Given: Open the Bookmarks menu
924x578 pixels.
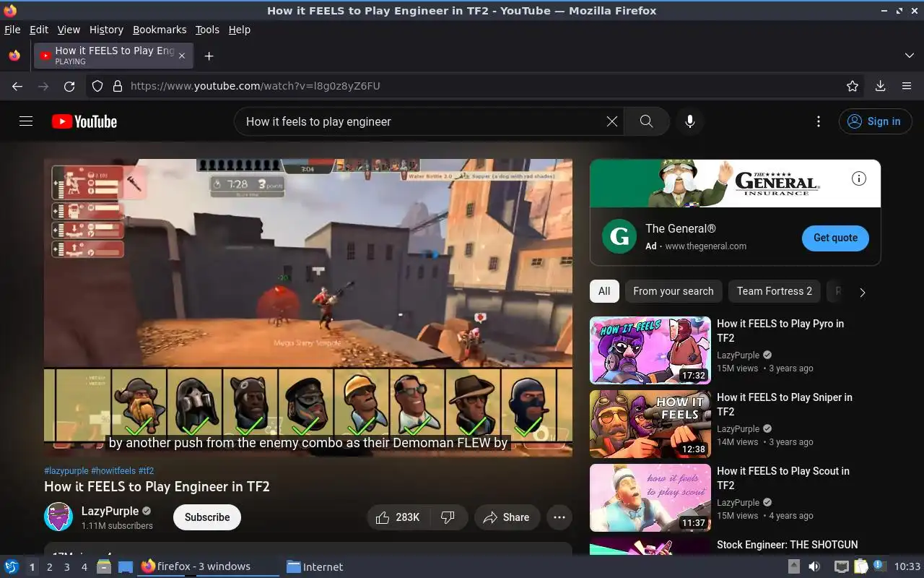Looking at the screenshot, I should tap(160, 30).
